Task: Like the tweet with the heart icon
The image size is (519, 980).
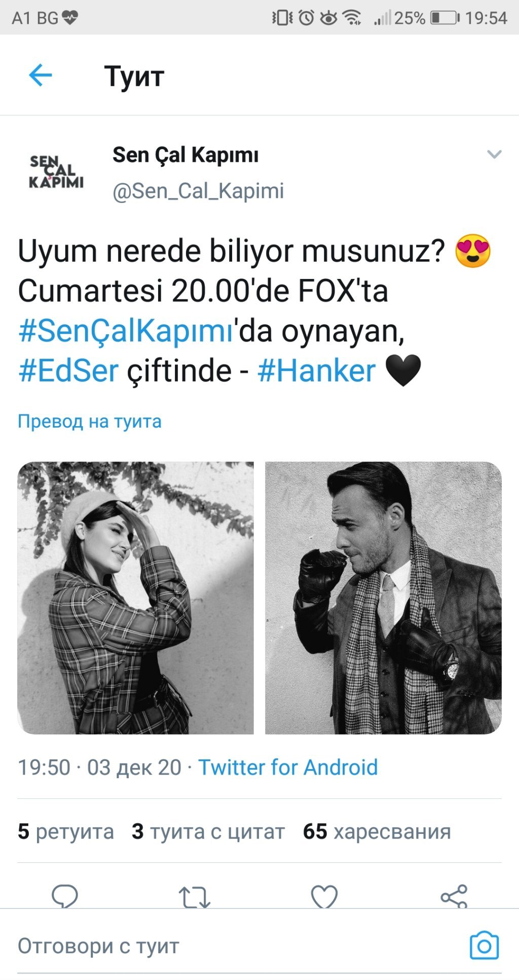Action: tap(324, 897)
